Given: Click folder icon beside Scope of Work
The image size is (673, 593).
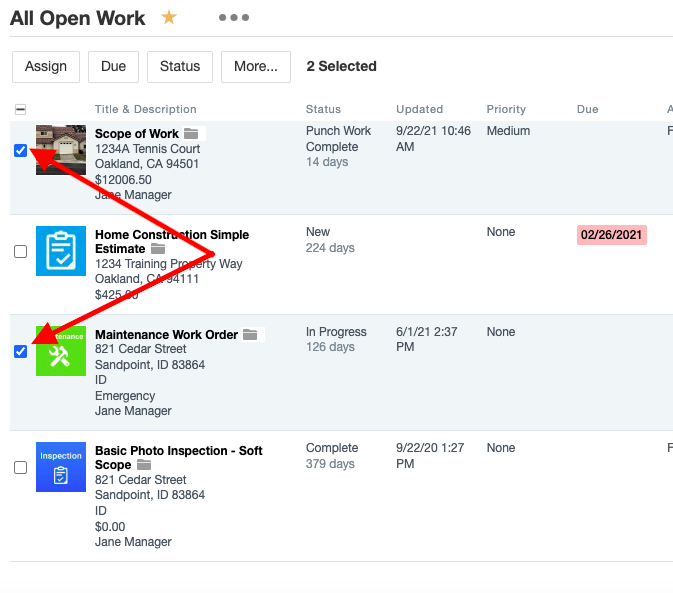Looking at the screenshot, I should pyautogui.click(x=191, y=134).
